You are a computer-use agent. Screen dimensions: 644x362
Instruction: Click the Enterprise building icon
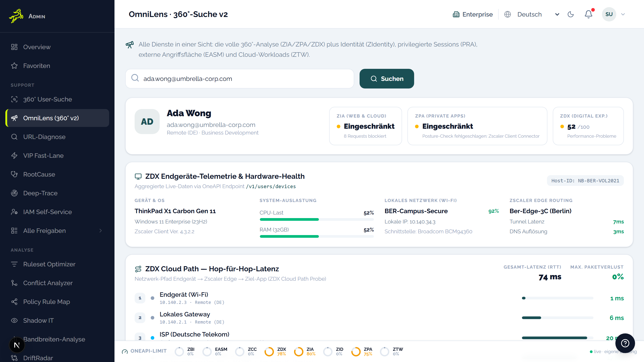click(x=456, y=14)
